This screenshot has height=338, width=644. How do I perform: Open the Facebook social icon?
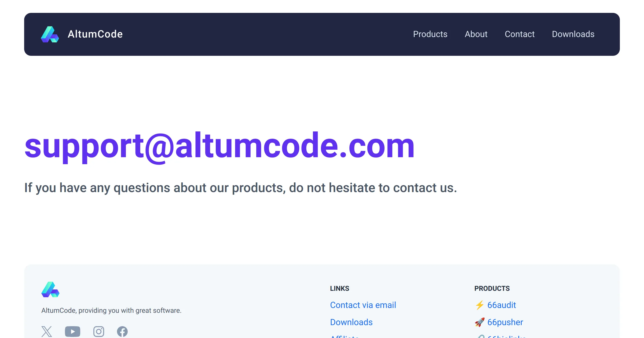[x=122, y=332]
